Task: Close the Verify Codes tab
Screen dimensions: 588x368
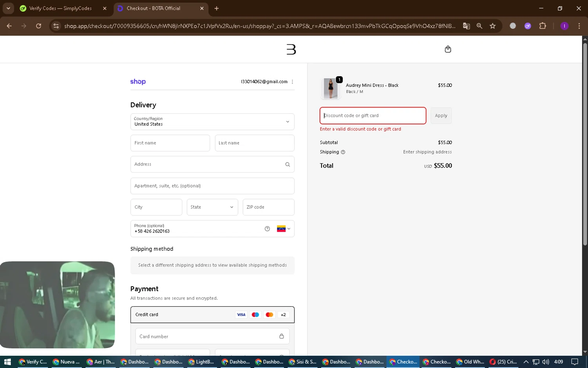Action: coord(105,8)
